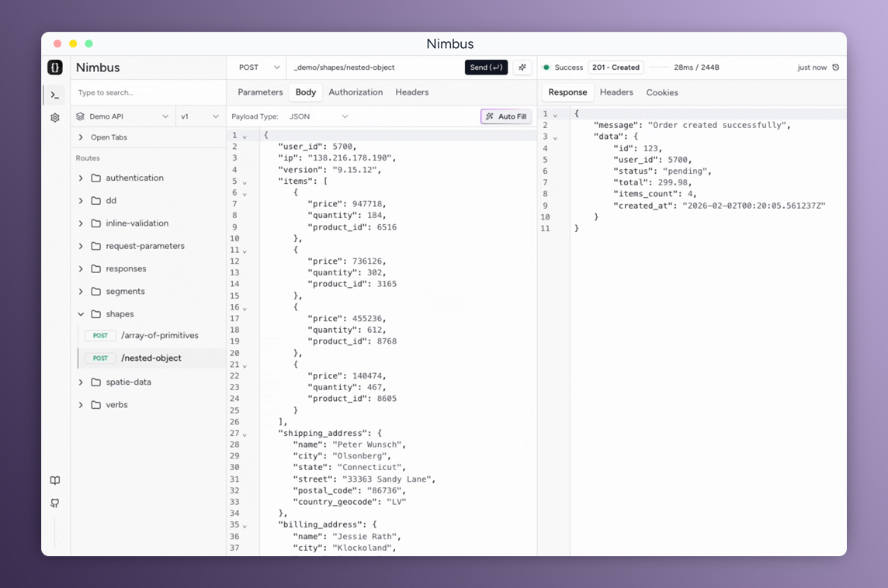Image resolution: width=888 pixels, height=588 pixels.
Task: Click the "28ms / 244B" response stat
Action: point(696,67)
